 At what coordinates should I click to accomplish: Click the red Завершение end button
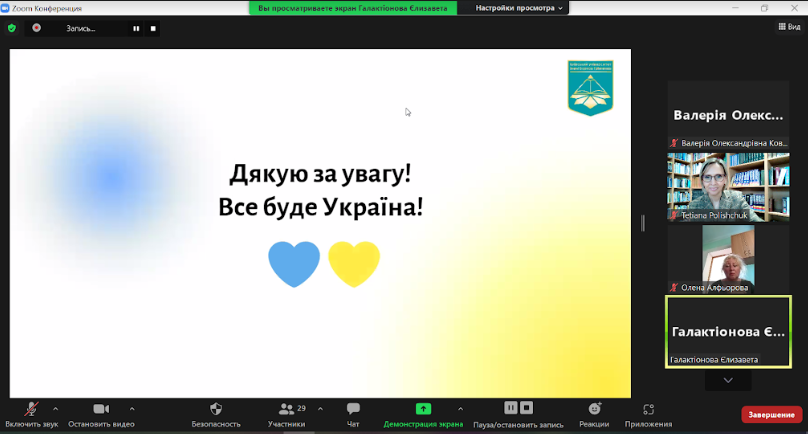pos(771,414)
